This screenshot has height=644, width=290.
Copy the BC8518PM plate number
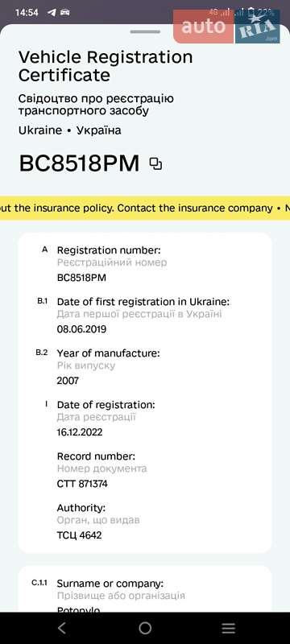pos(155,164)
